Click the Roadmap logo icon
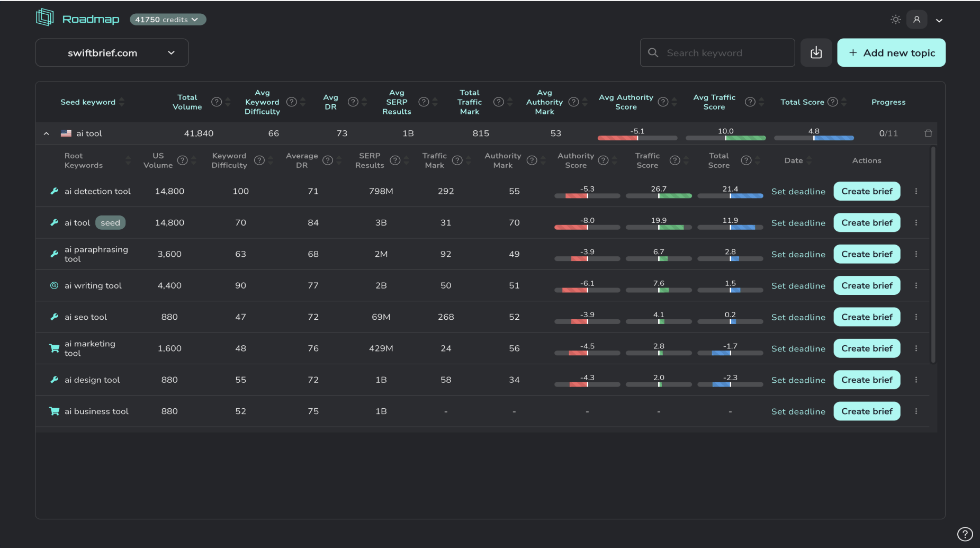 coord(46,17)
